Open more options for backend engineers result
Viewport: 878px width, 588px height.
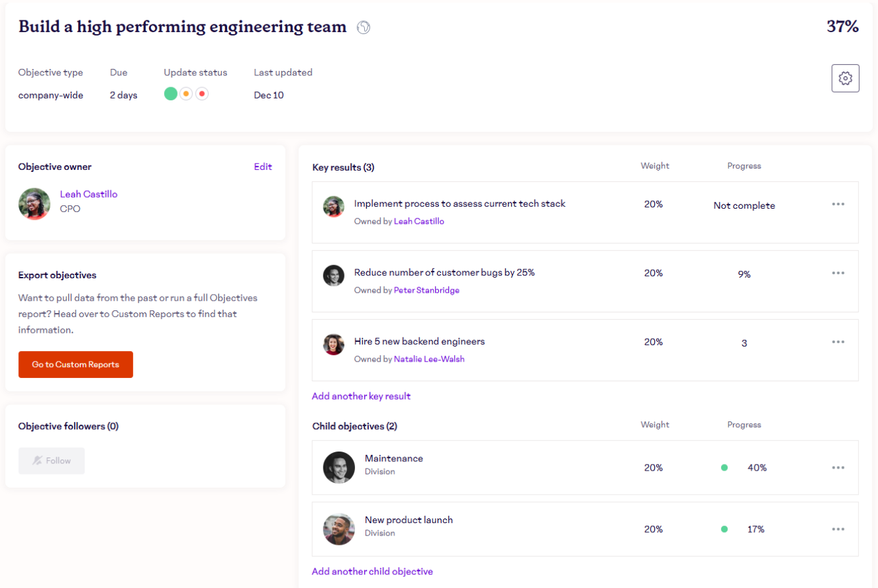pos(838,342)
